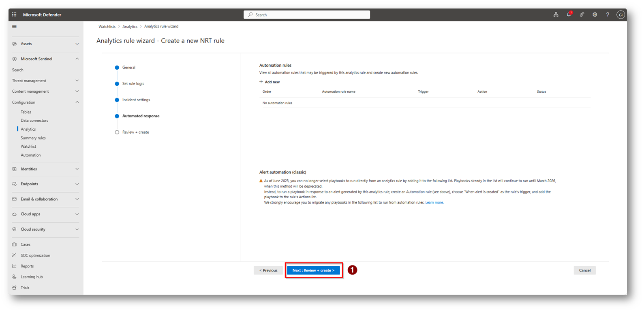
Task: Open Watchlist under Configuration
Action: coord(28,146)
